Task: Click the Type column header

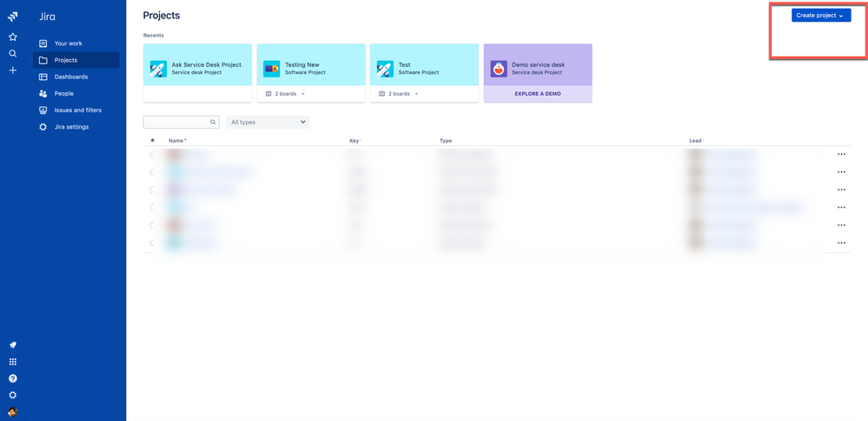Action: tap(446, 141)
